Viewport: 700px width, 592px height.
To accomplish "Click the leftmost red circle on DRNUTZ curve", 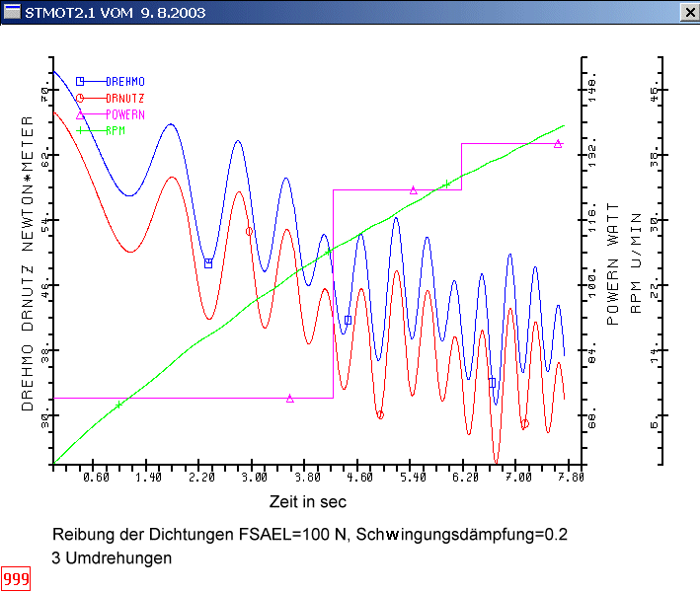I will click(249, 231).
